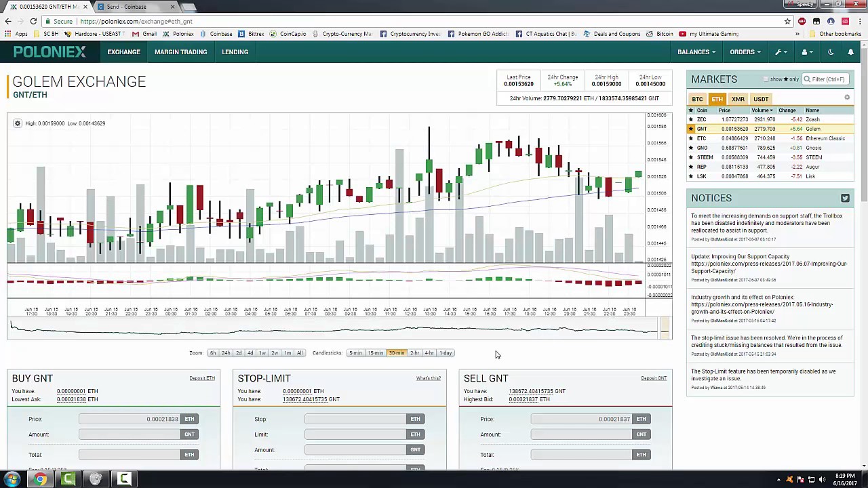Sort markets by Price column
Viewport: 868px width, 488px height.
[x=724, y=110]
